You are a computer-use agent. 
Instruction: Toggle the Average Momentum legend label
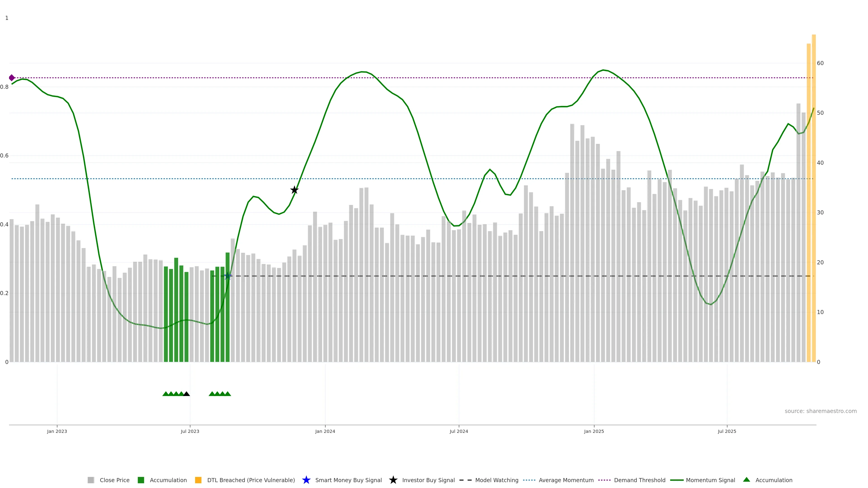[x=566, y=480]
